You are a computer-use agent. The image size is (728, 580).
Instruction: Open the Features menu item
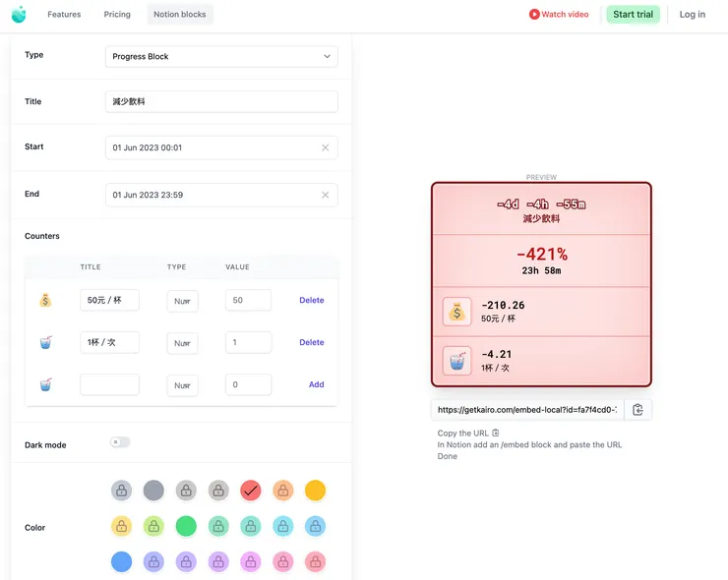[x=64, y=15]
